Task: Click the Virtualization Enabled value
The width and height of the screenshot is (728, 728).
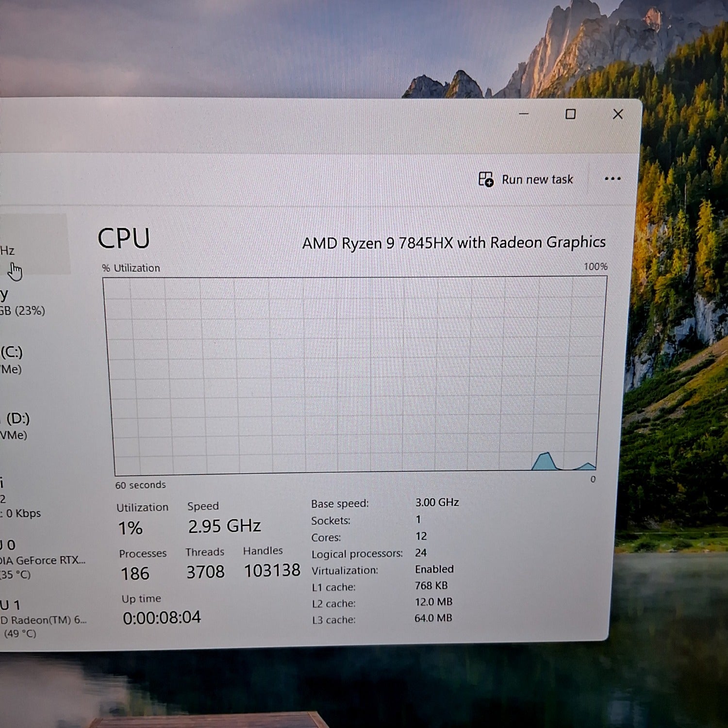Action: tap(434, 569)
